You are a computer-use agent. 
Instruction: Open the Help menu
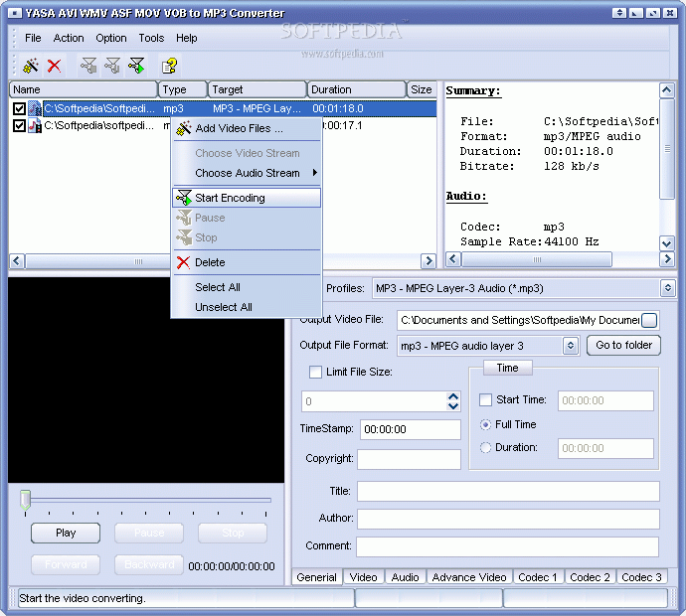(187, 38)
